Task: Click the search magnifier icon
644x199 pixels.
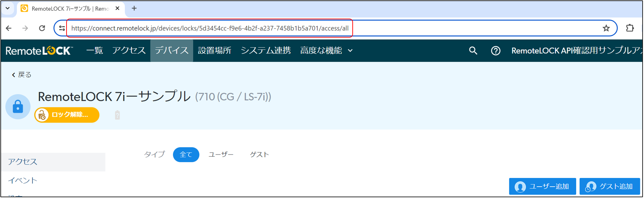Action: coord(473,51)
